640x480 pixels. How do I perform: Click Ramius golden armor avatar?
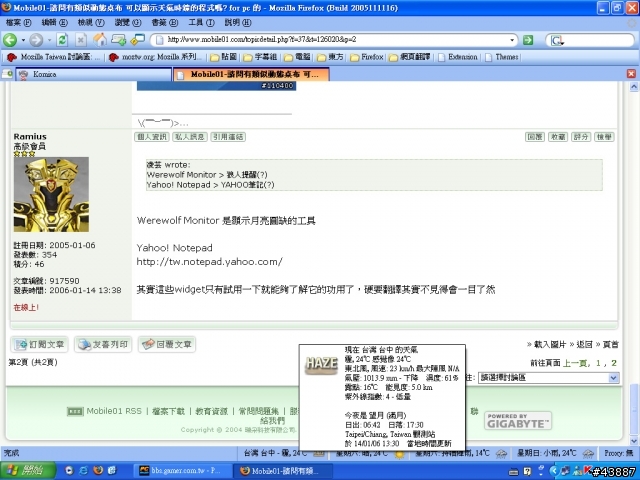[51, 195]
